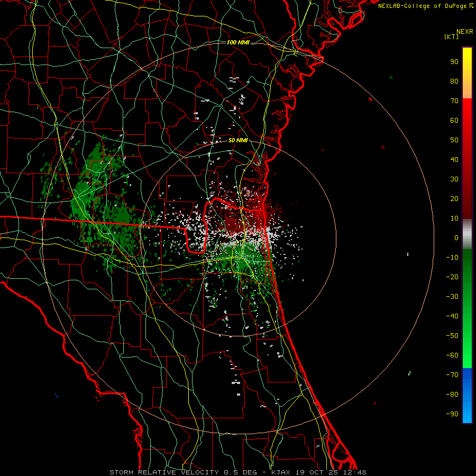476x476 pixels.
Task: Click the 70 value on velocity scale
Action: (454, 101)
